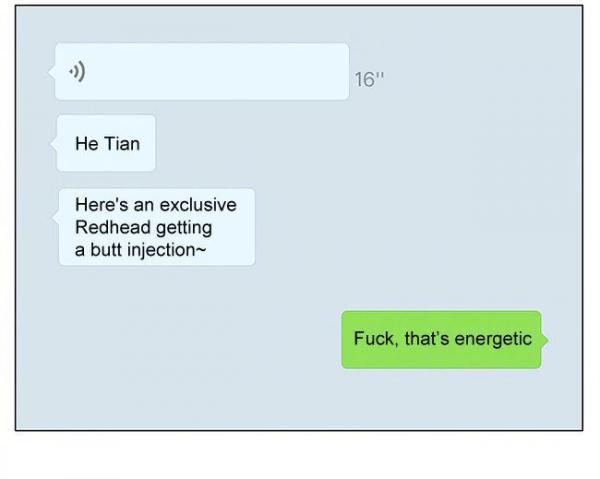Click the 16'' duration label
The width and height of the screenshot is (600, 479).
[x=369, y=80]
